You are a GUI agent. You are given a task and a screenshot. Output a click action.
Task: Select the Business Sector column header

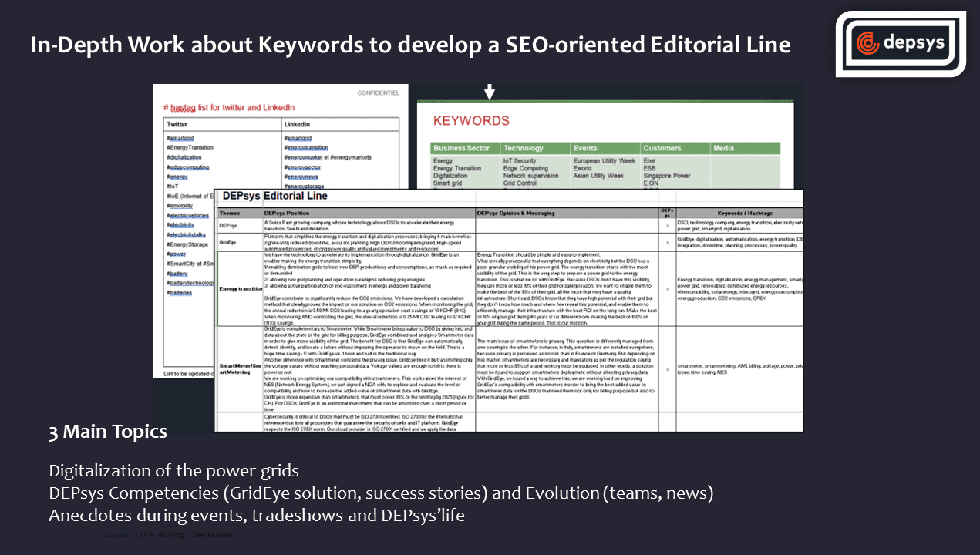click(462, 148)
